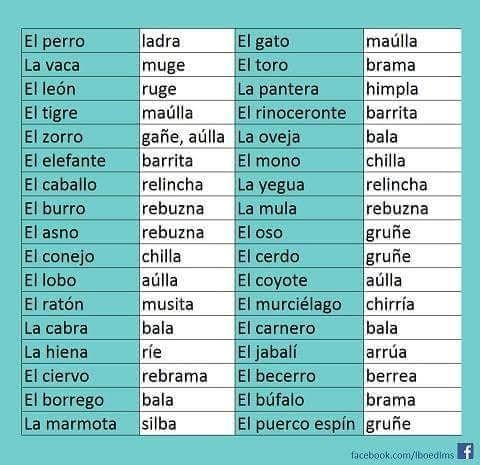Image resolution: width=480 pixels, height=465 pixels.
Task: Select the 'musita' cell beside El ratón
Action: coord(187,304)
